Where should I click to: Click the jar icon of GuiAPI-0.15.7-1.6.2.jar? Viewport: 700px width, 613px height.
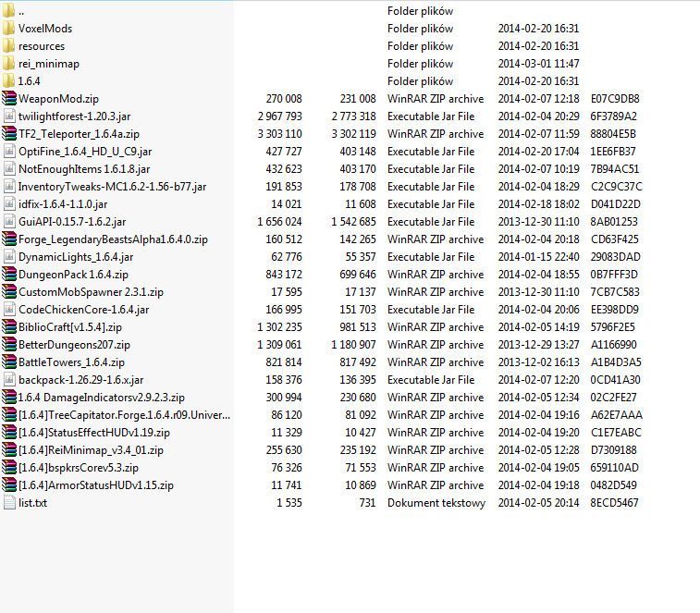[9, 222]
